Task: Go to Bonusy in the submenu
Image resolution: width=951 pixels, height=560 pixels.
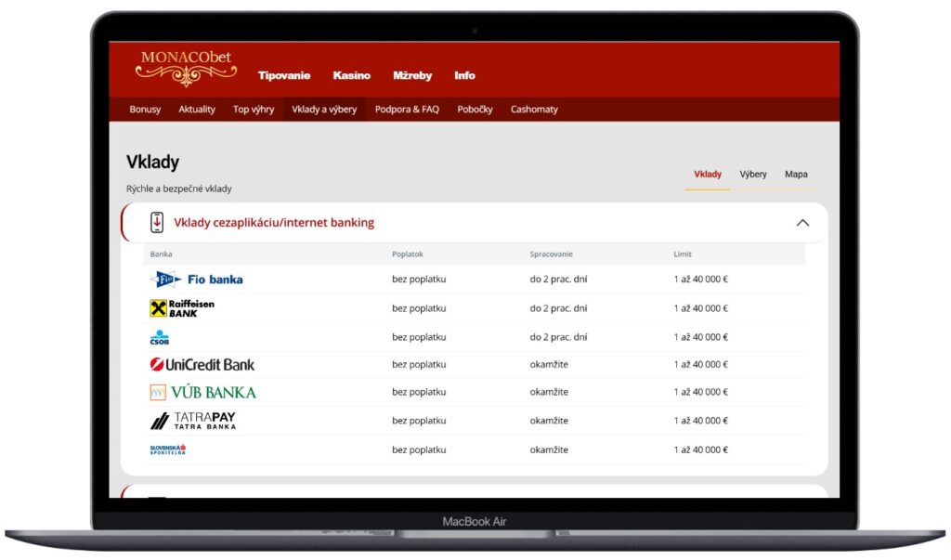Action: click(x=145, y=110)
